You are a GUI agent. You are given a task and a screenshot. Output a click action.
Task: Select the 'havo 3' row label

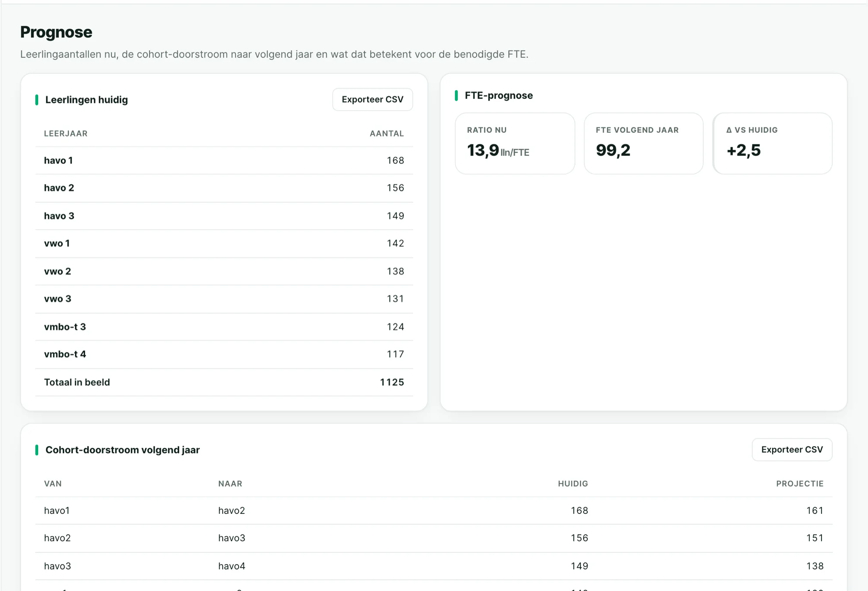pos(59,216)
